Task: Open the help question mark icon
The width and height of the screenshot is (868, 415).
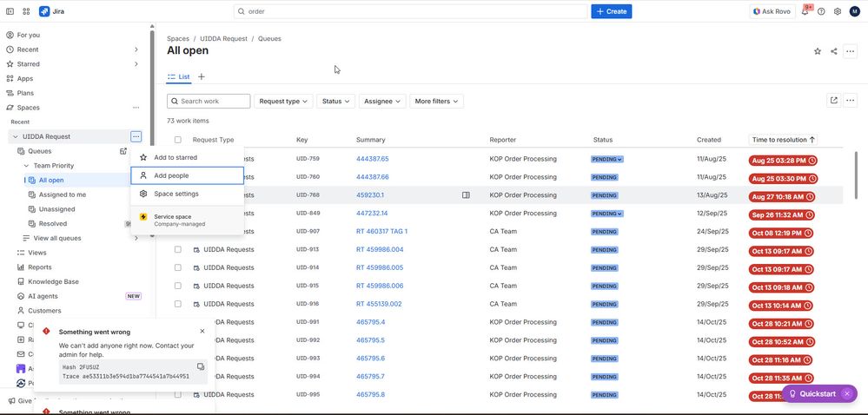Action: click(x=821, y=11)
